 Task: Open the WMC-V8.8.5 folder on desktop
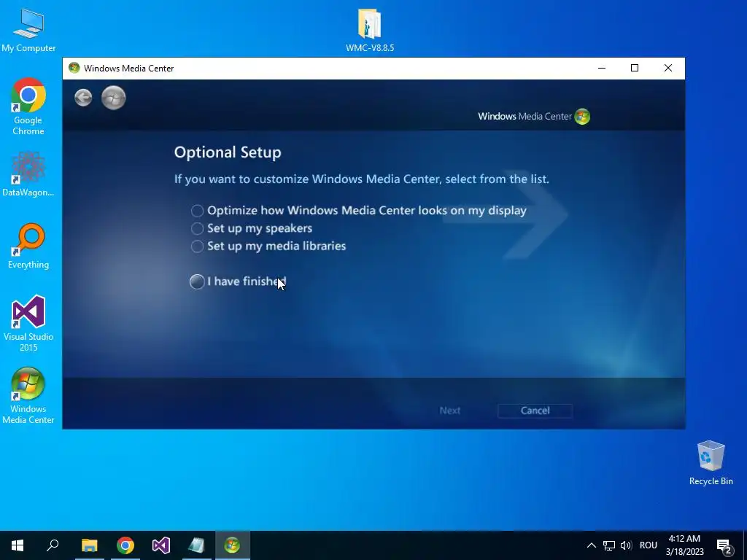click(370, 30)
